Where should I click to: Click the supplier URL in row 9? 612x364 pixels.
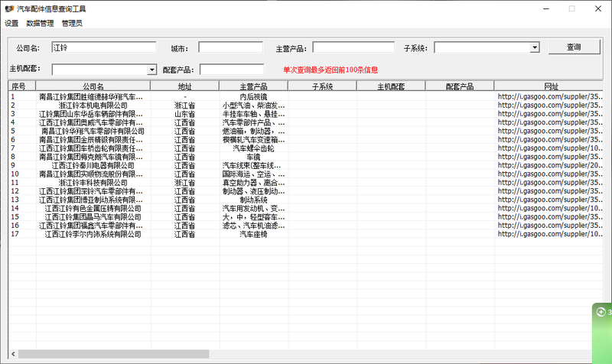[x=550, y=165]
